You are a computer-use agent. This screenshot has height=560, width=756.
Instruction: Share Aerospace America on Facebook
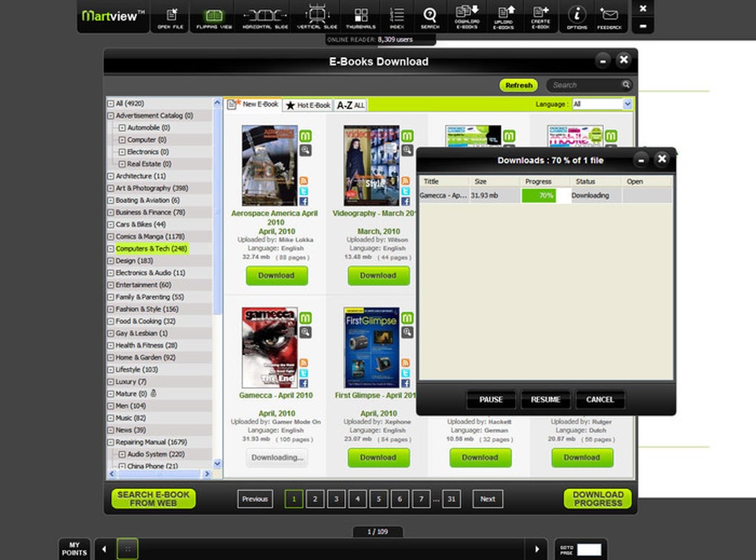tap(304, 201)
